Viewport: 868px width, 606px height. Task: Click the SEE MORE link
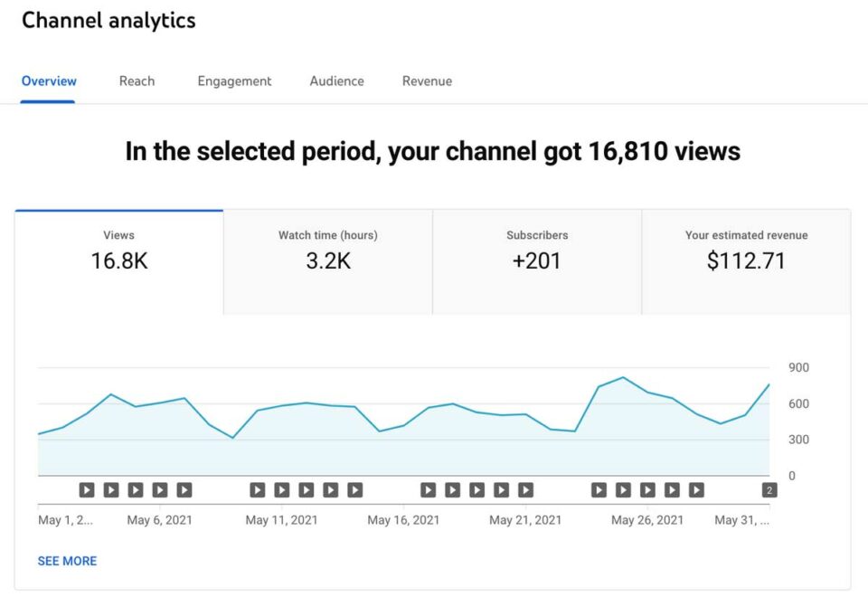pyautogui.click(x=67, y=561)
